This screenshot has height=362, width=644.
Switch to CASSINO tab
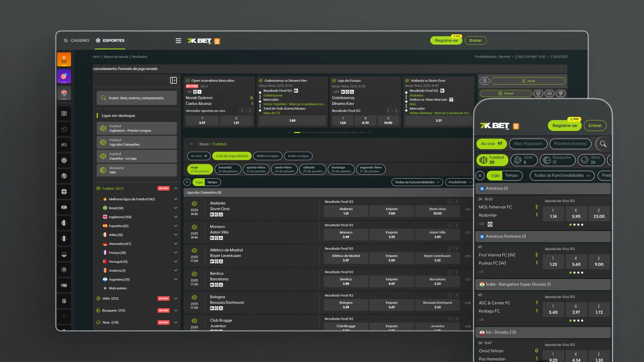(x=77, y=41)
